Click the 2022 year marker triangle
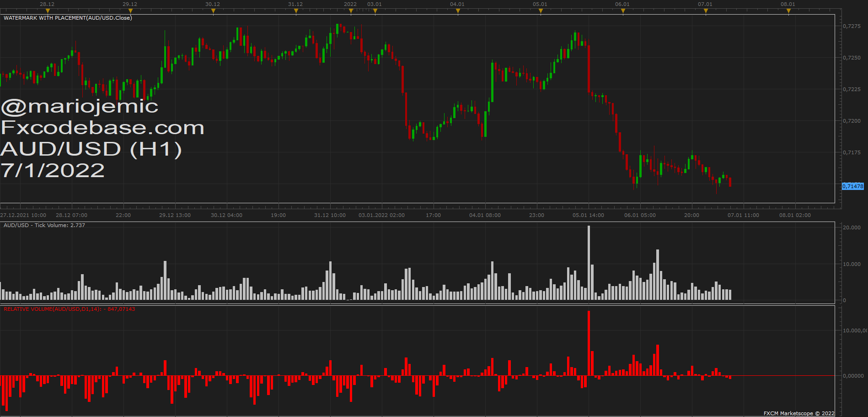868x417 pixels. pyautogui.click(x=351, y=11)
